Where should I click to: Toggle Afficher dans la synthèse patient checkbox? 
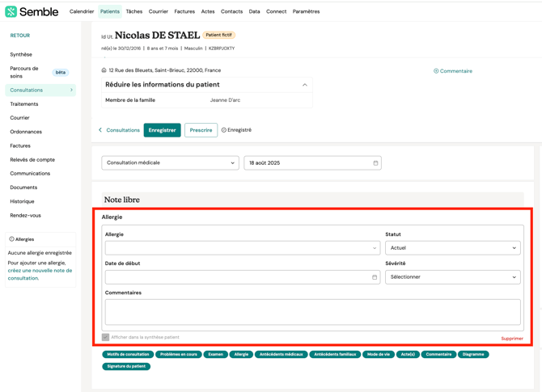pyautogui.click(x=105, y=337)
